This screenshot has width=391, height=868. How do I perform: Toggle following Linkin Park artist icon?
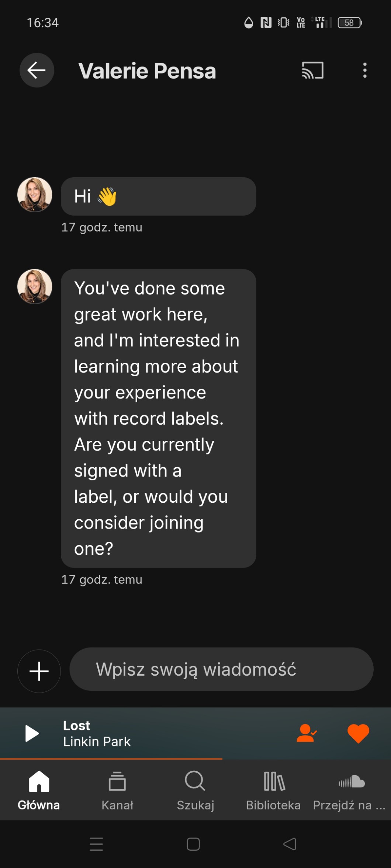point(306,733)
